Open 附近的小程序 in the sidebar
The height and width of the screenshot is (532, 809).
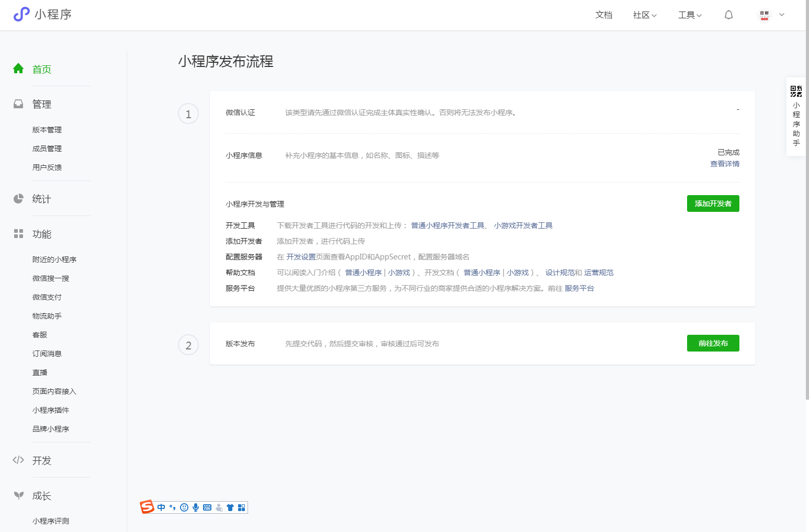(54, 259)
